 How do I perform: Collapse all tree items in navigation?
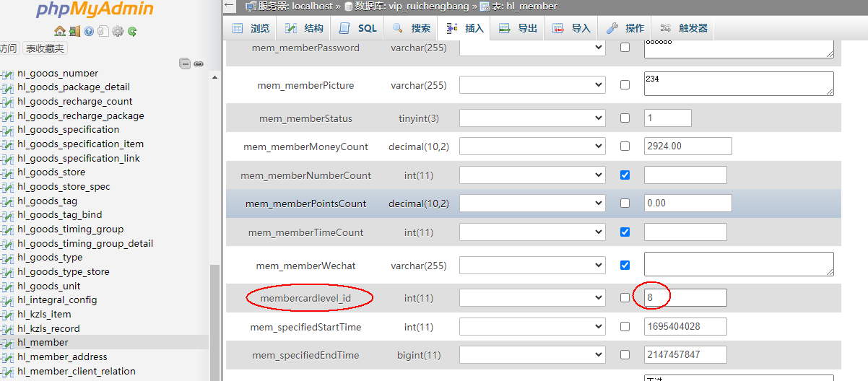pyautogui.click(x=185, y=63)
